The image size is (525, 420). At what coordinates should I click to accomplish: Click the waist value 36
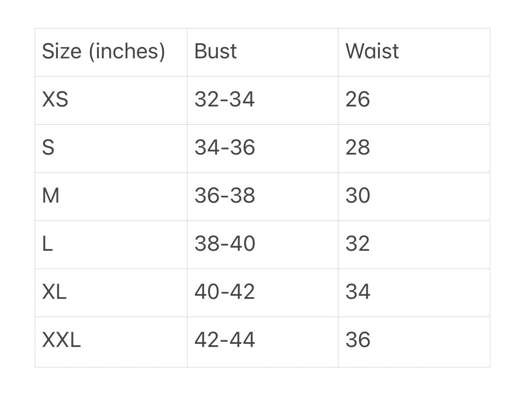[358, 340]
